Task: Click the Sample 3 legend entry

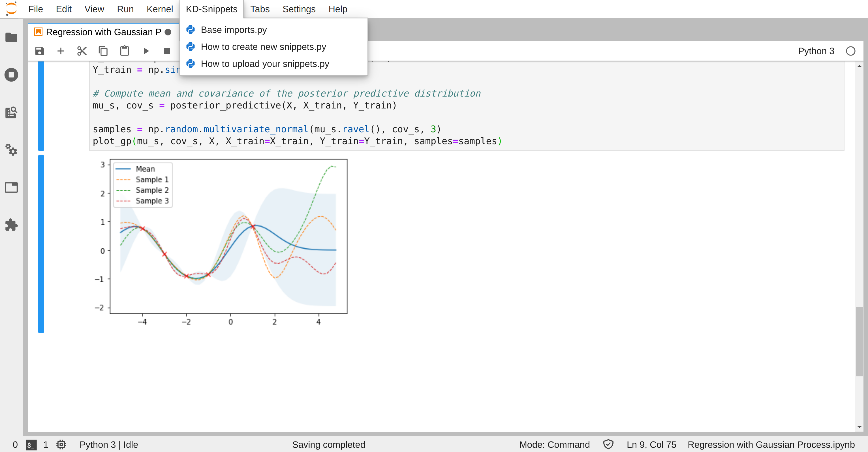Action: [x=142, y=201]
